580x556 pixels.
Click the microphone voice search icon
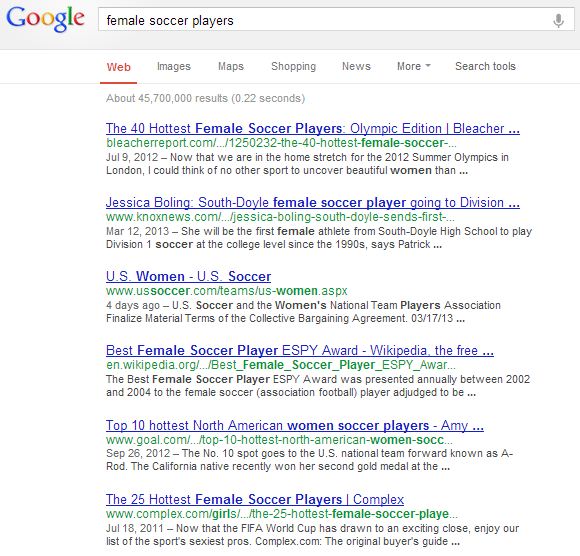point(558,20)
